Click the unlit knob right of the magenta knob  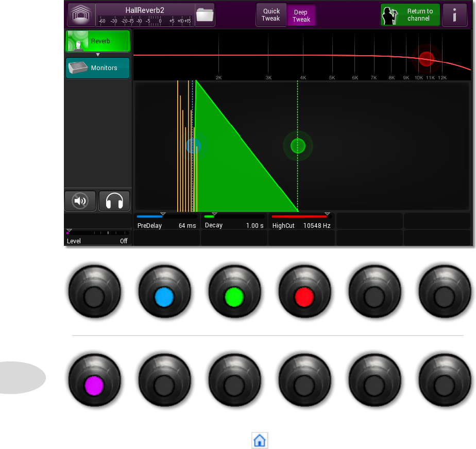tap(164, 380)
